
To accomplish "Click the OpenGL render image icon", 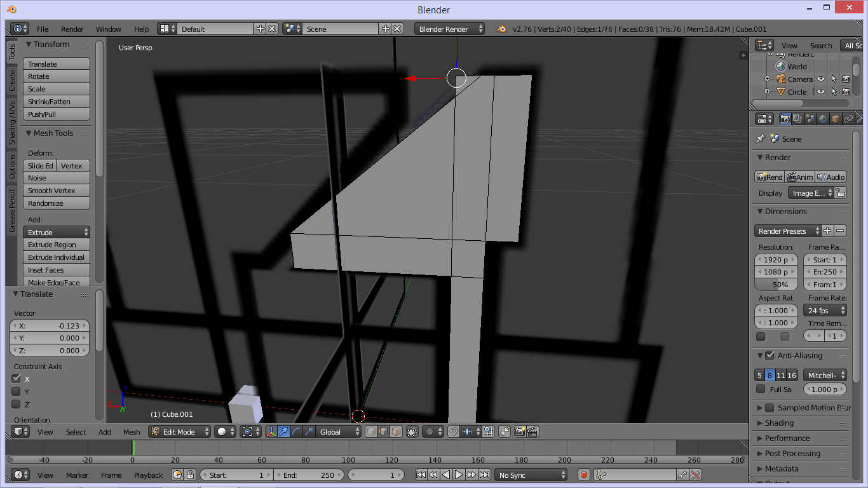I will pos(520,431).
